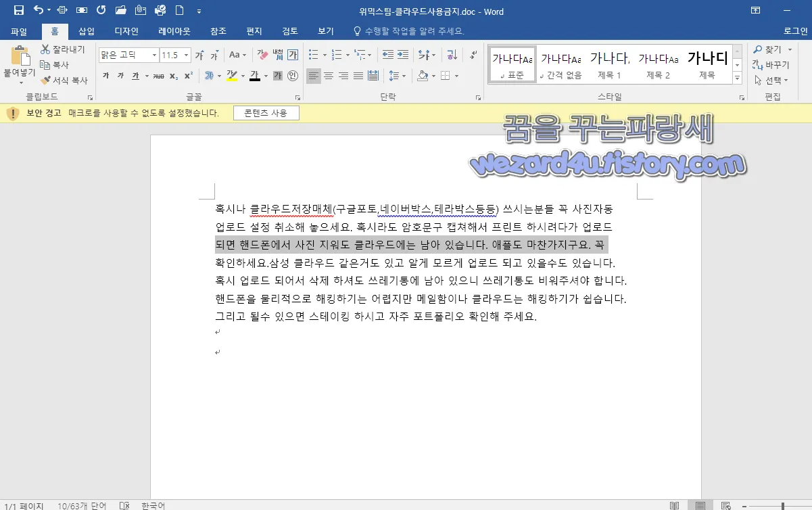812x510 pixels.
Task: Click the Redo (repeat) circular arrow icon
Action: tap(101, 10)
